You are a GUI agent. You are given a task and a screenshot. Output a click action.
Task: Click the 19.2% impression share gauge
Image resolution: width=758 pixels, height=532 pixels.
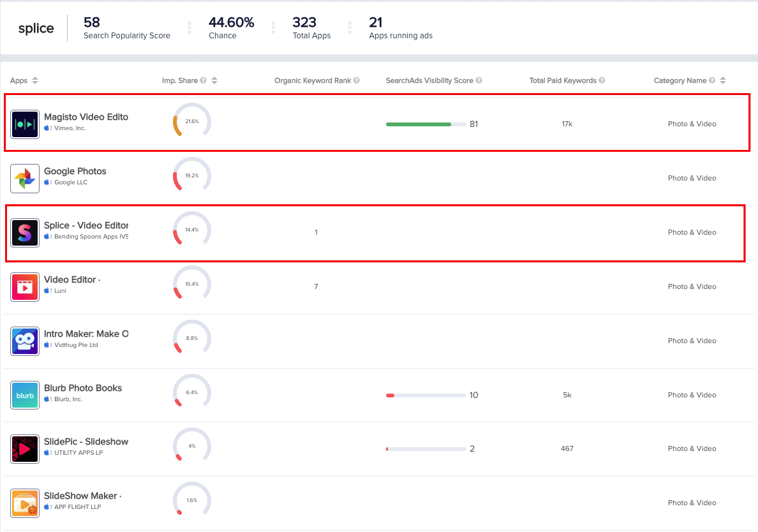[192, 175]
